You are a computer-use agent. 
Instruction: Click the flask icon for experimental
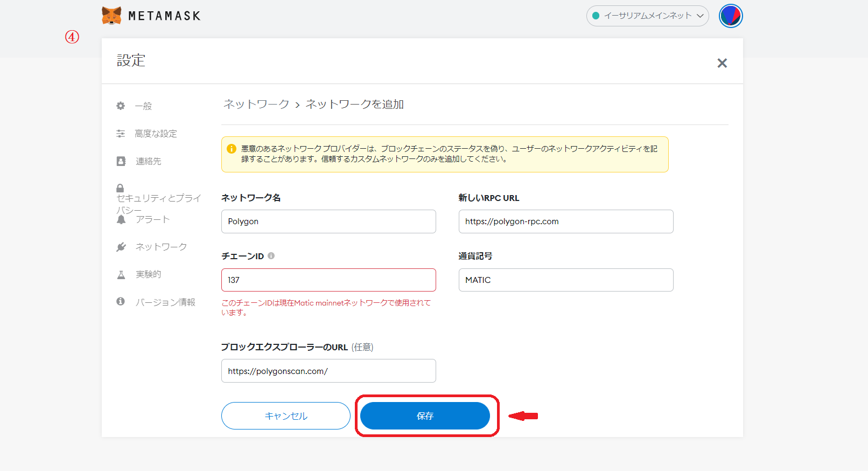pyautogui.click(x=121, y=274)
